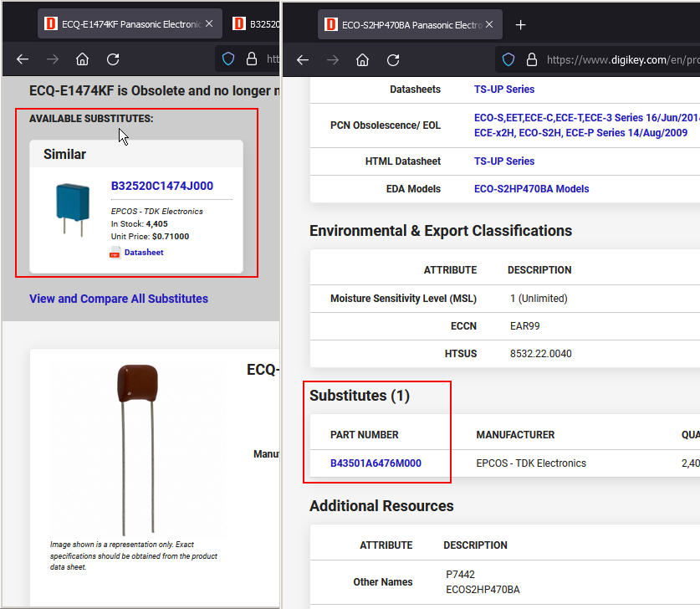
Task: Select EPCOS - TDK Electronics manufacturer cell
Action: (531, 463)
